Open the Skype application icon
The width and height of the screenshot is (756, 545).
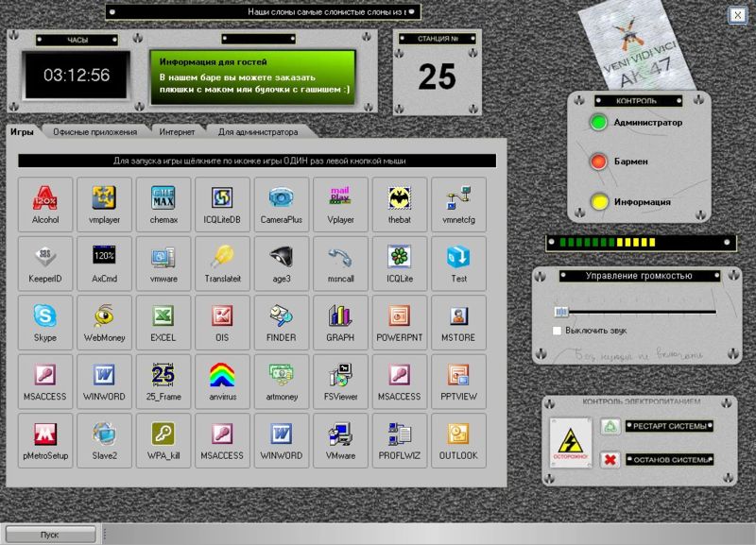click(45, 322)
